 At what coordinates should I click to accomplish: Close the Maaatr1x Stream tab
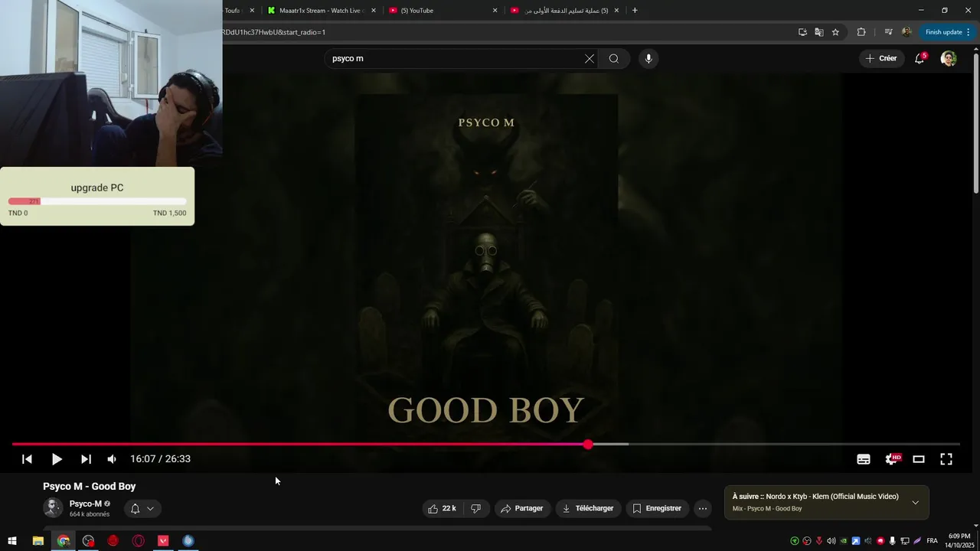(x=374, y=11)
